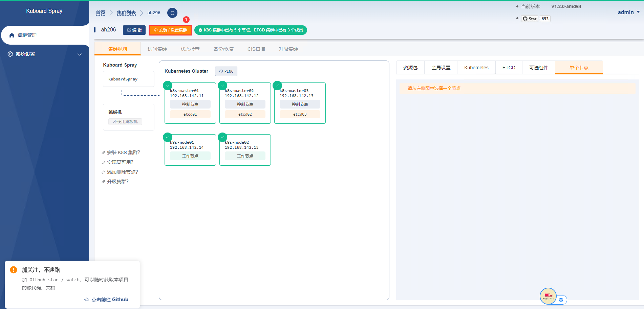Click the 编辑 edit button

tap(134, 30)
